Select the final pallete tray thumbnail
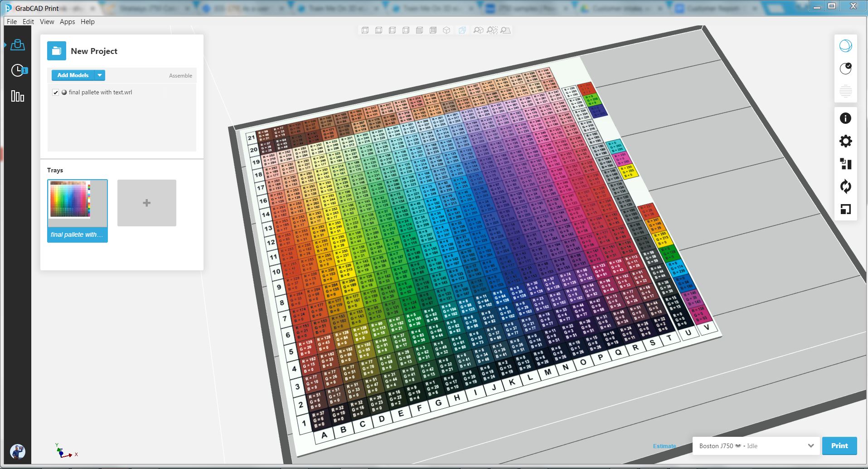 (x=77, y=202)
